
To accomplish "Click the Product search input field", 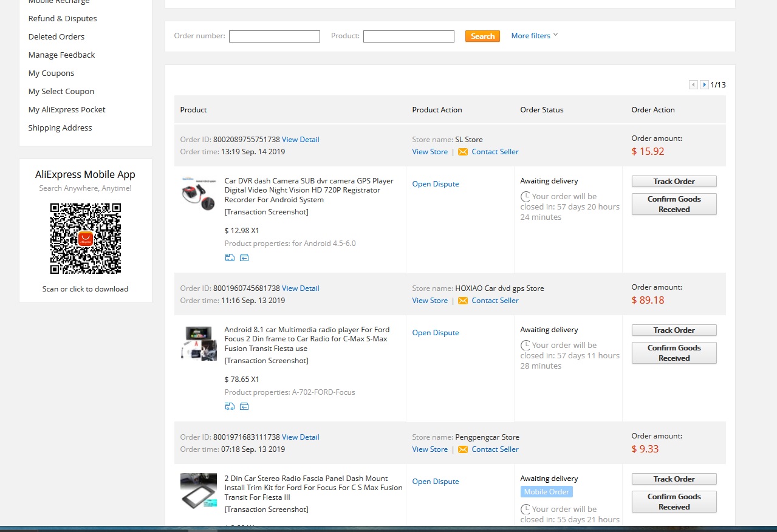I will (409, 36).
